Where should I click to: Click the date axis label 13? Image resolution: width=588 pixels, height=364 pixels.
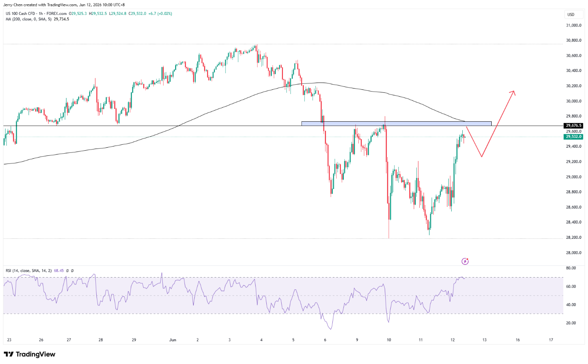pos(484,340)
